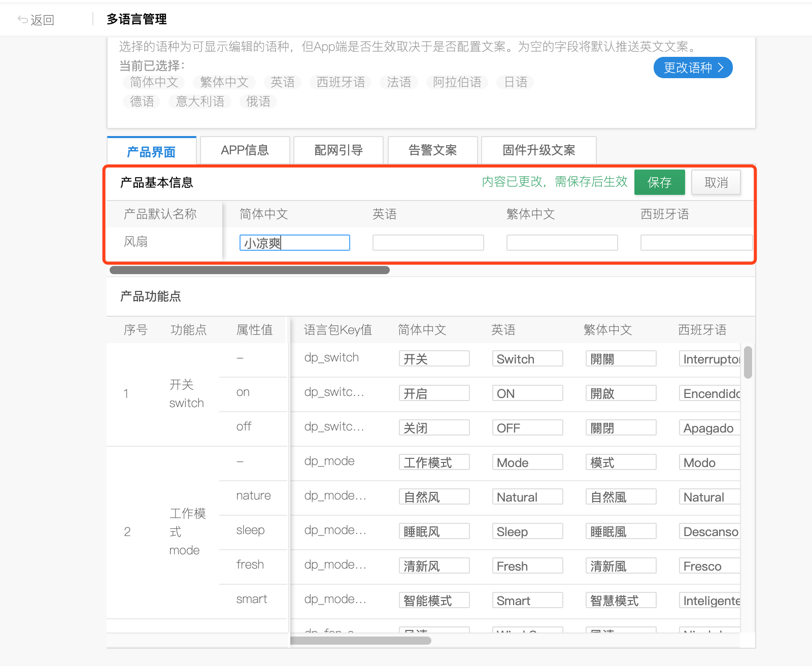Click the smart attribute value cell
This screenshot has width=812, height=666.
251,599
